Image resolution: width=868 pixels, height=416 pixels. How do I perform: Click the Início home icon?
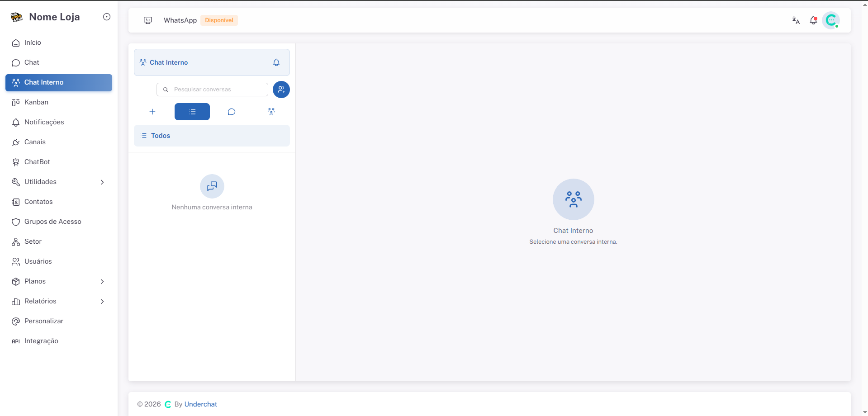(16, 43)
